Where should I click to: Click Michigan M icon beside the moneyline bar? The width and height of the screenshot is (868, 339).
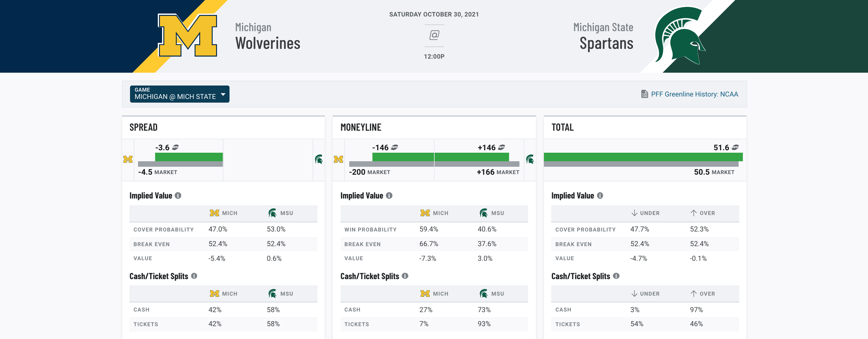tap(338, 159)
